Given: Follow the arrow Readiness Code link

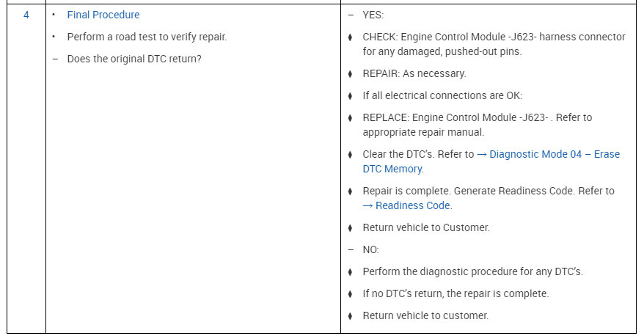Looking at the screenshot, I should pyautogui.click(x=407, y=205).
